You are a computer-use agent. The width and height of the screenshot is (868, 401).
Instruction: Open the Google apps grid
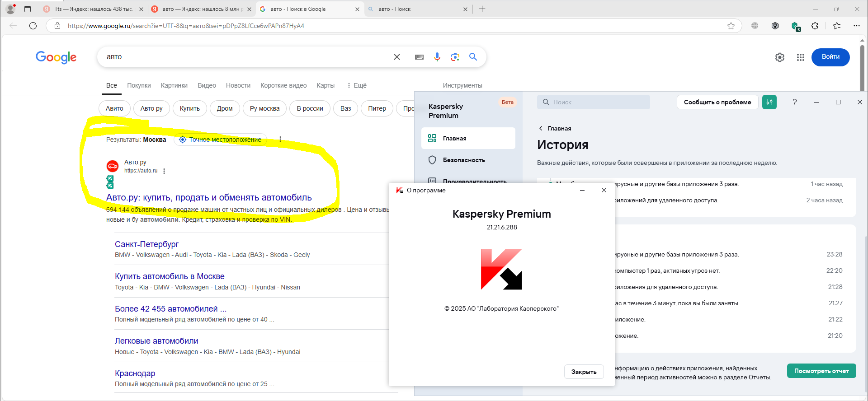tap(801, 57)
